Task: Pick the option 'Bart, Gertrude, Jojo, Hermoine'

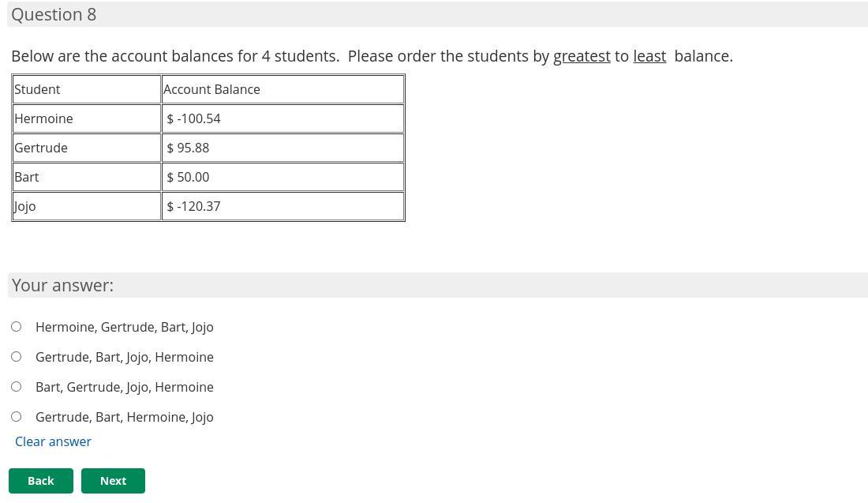Action: (16, 387)
